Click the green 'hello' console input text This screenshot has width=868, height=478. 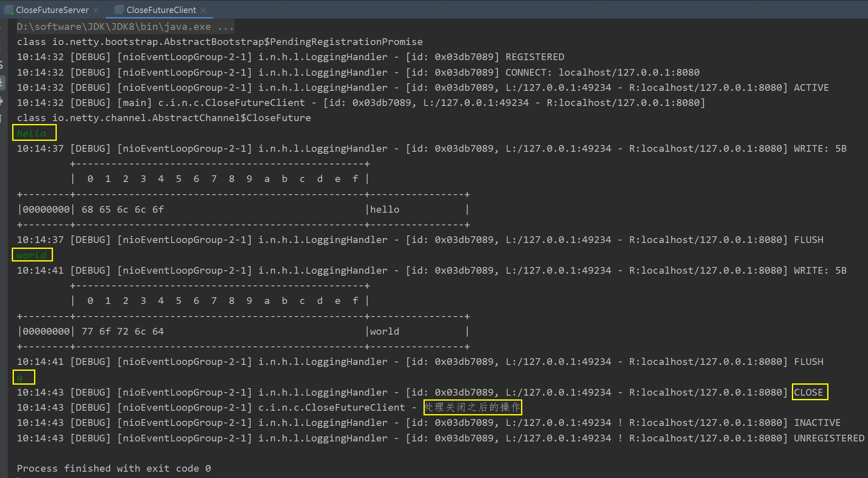(x=32, y=133)
